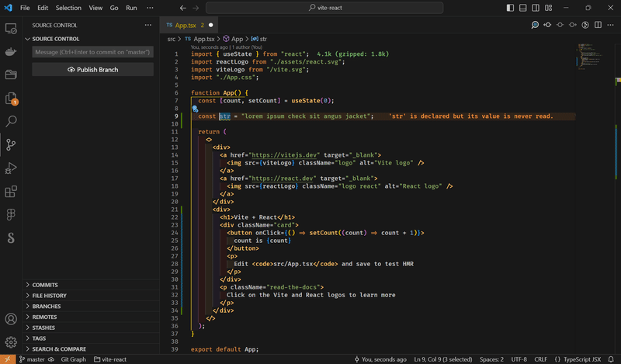Expand the STASHES section
Image resolution: width=621 pixels, height=364 pixels.
tap(92, 328)
